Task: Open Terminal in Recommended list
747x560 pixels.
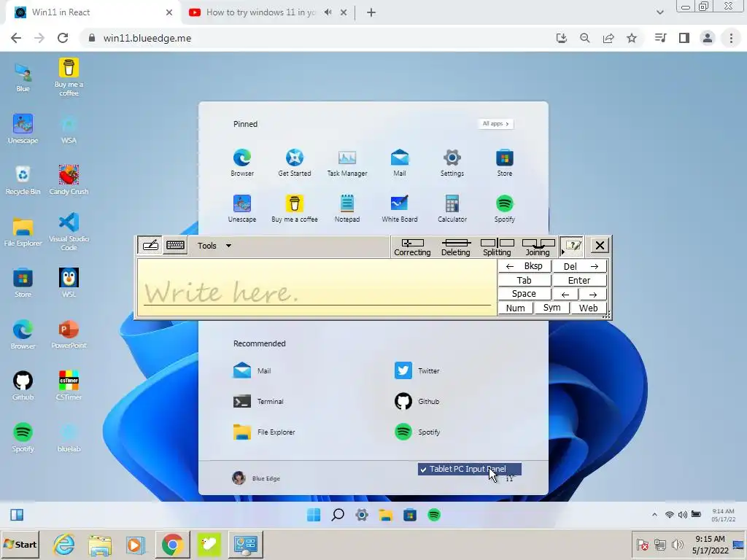Action: pyautogui.click(x=258, y=402)
